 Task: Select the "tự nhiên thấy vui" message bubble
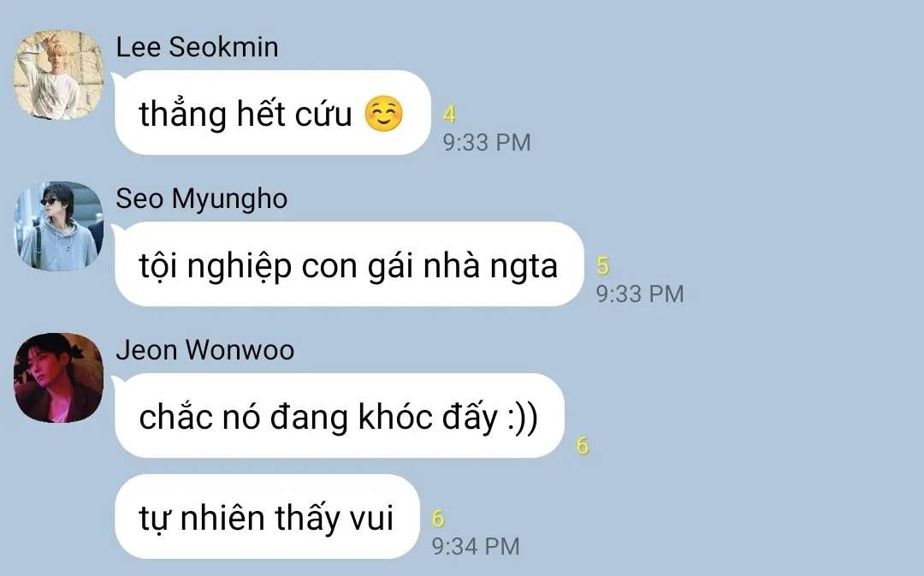[x=267, y=516]
